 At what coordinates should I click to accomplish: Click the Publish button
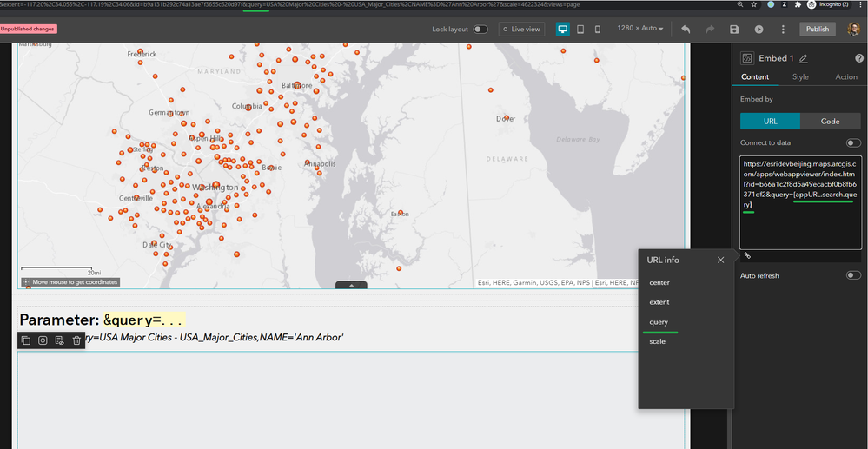pyautogui.click(x=817, y=29)
